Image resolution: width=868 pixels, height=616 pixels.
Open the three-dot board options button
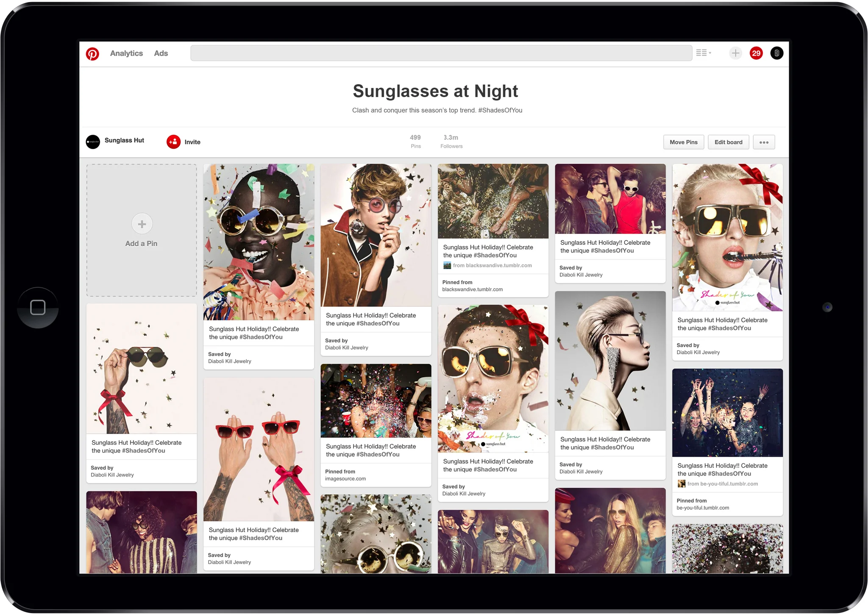pyautogui.click(x=764, y=142)
